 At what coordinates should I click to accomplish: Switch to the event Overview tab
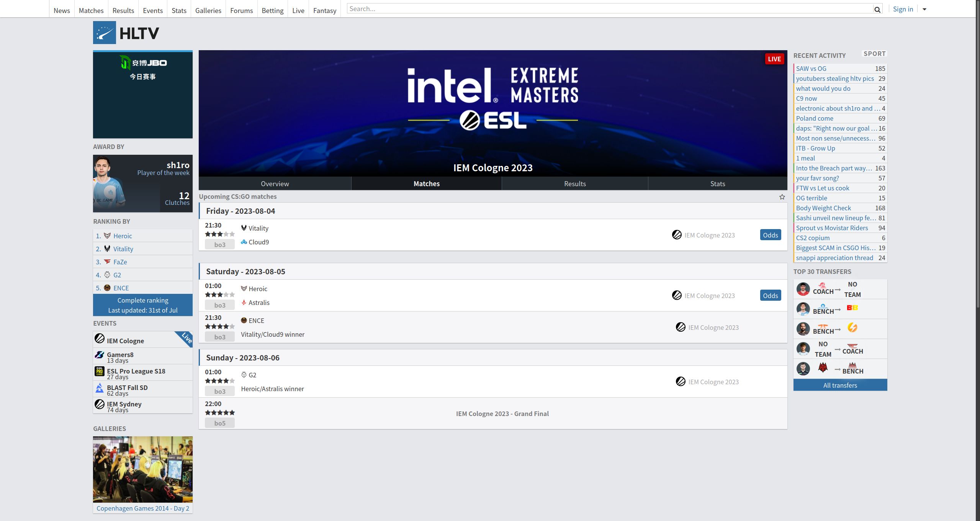click(275, 183)
